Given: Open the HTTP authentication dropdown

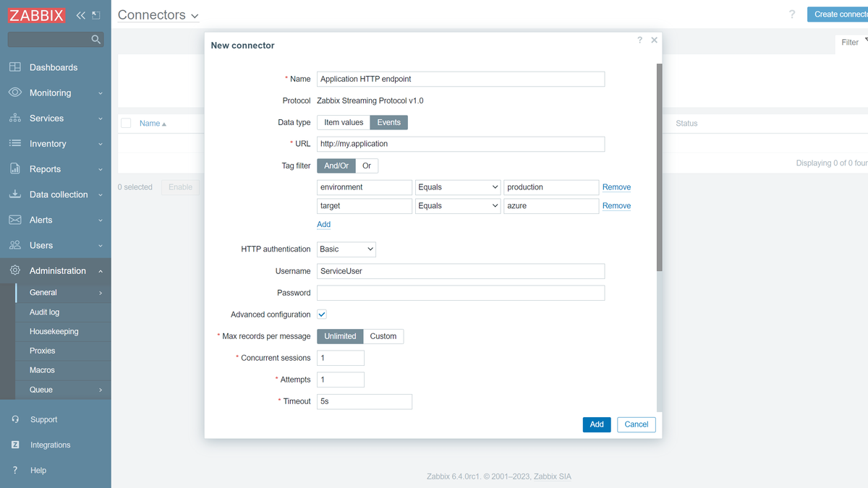Looking at the screenshot, I should (x=346, y=249).
